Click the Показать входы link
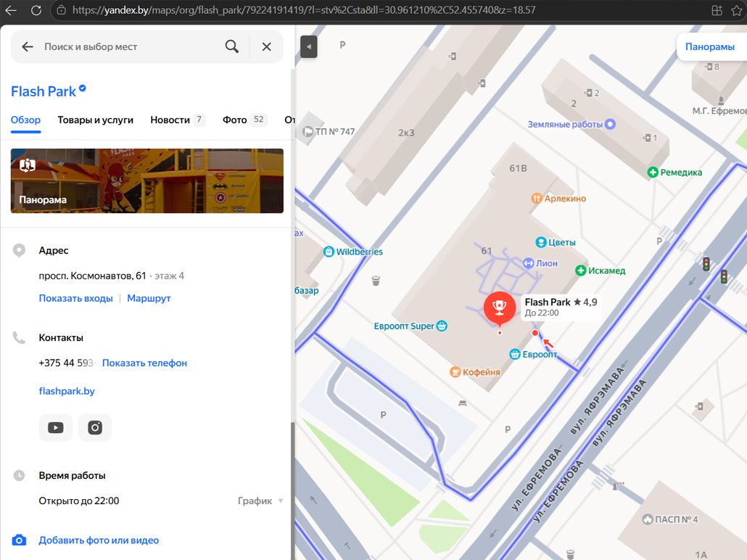The image size is (747, 560). pyautogui.click(x=75, y=298)
